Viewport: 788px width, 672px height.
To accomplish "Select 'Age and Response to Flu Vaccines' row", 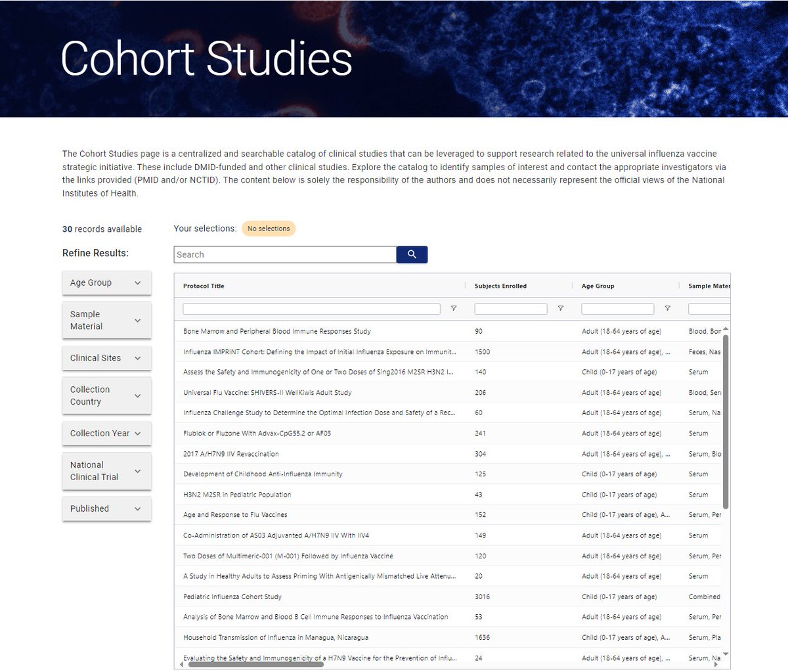I will point(448,514).
